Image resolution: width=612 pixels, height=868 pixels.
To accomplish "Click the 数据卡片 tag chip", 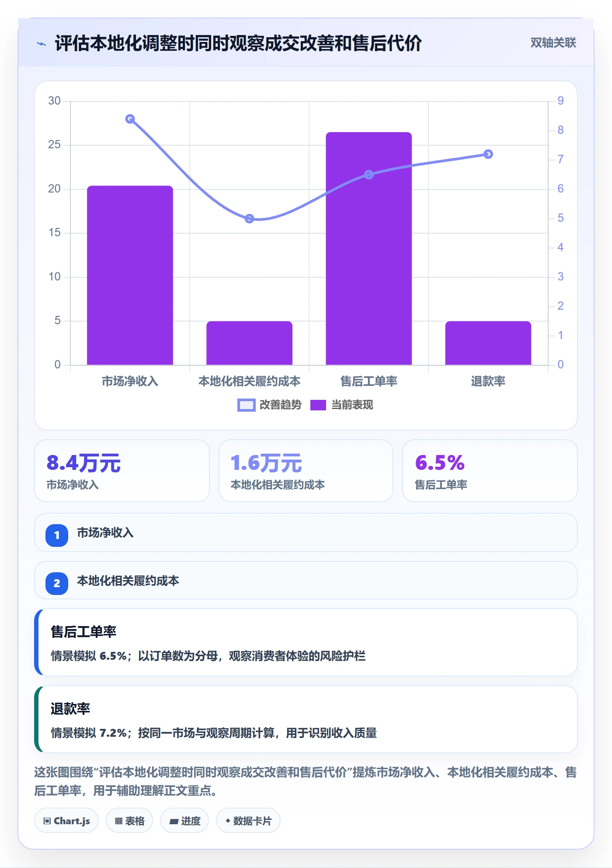I will click(x=248, y=821).
